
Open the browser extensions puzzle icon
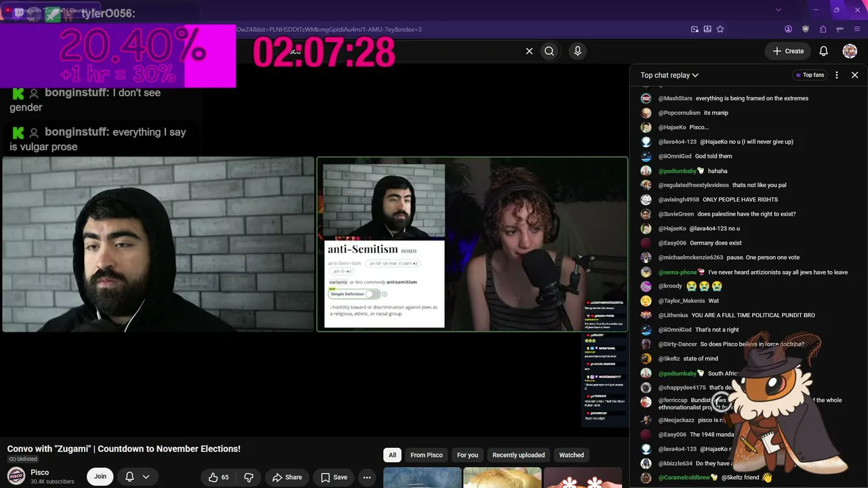(x=823, y=29)
